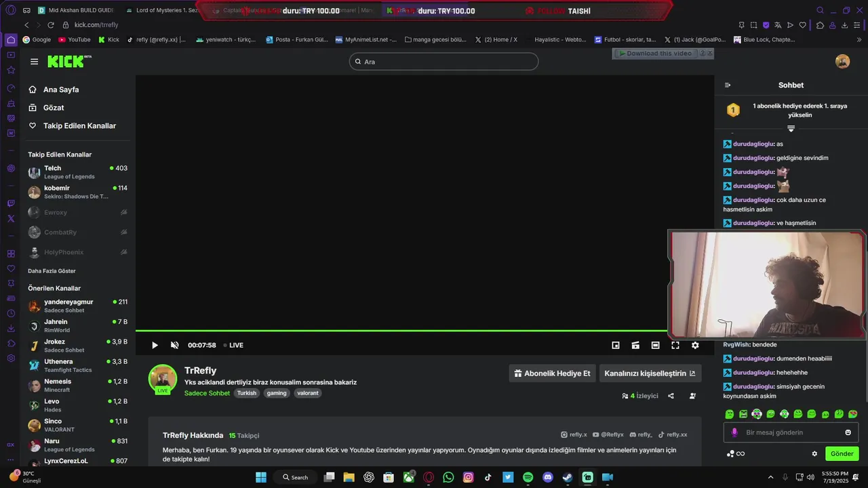The image size is (868, 488).
Task: Open Steam from the taskbar
Action: click(x=568, y=477)
